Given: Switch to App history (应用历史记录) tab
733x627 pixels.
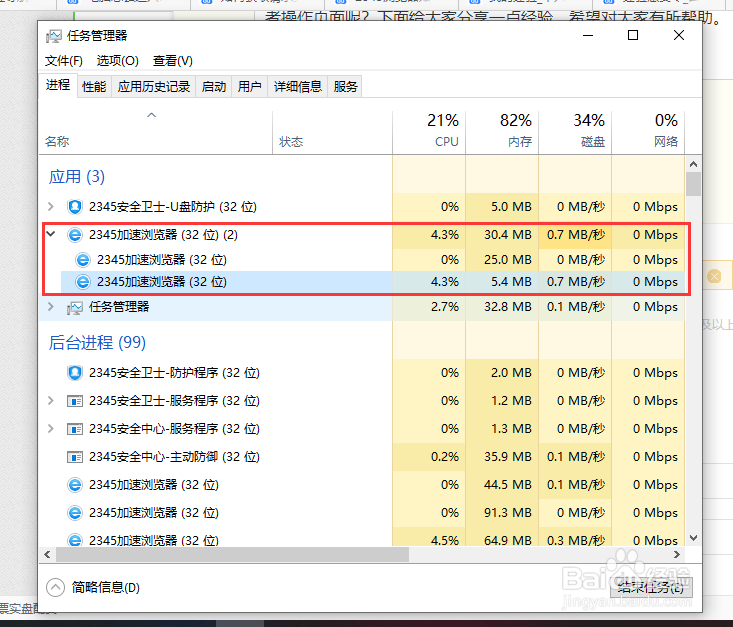Looking at the screenshot, I should 154,86.
